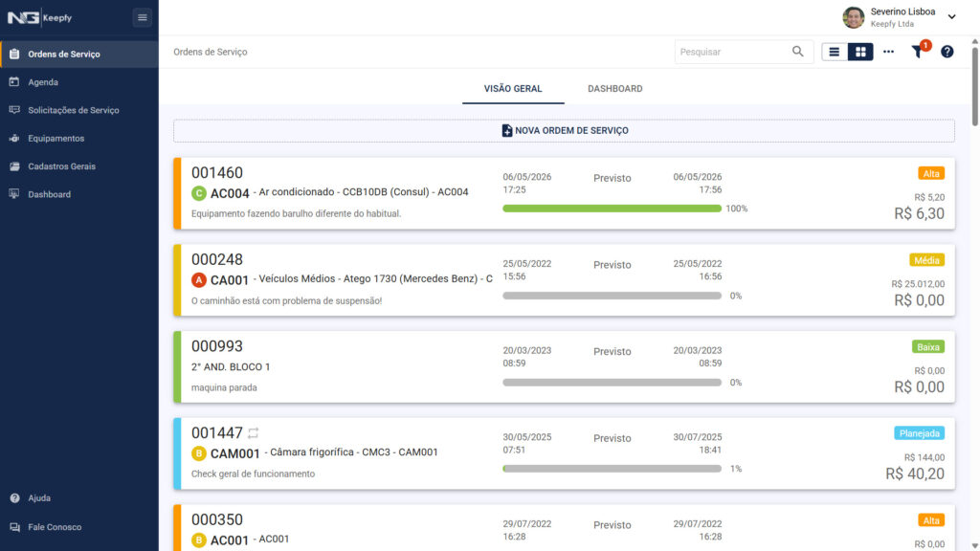
Task: Click the help question mark icon
Action: [x=947, y=52]
